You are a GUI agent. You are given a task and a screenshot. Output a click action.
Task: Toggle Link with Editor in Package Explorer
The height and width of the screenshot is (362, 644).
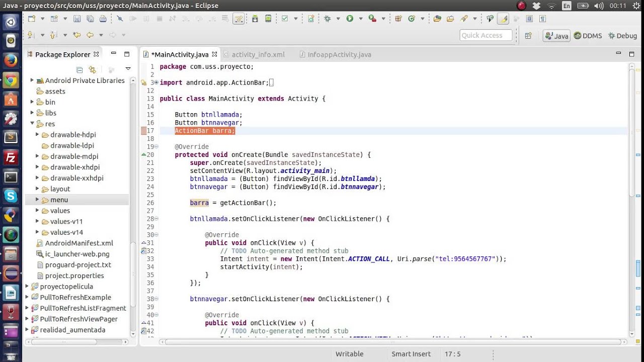click(92, 69)
